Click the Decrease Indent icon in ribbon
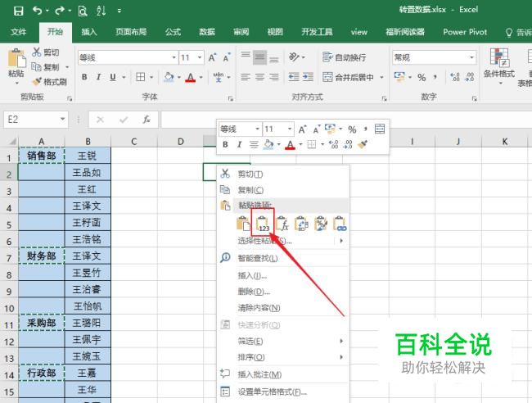 [294, 77]
